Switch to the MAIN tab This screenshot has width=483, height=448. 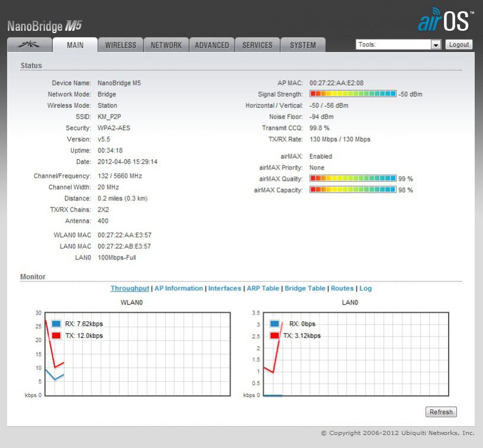(x=75, y=45)
